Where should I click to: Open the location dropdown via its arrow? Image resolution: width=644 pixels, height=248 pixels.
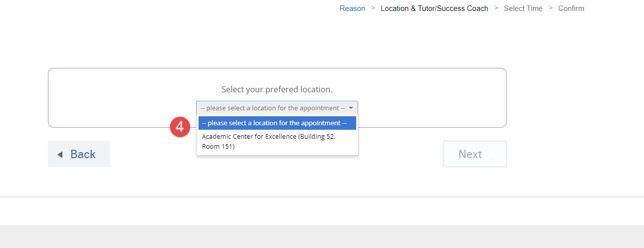351,108
